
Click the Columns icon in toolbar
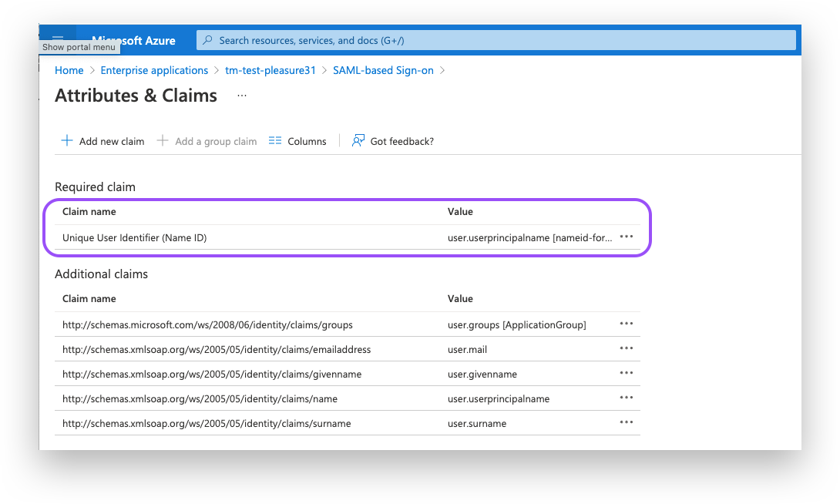tap(275, 141)
